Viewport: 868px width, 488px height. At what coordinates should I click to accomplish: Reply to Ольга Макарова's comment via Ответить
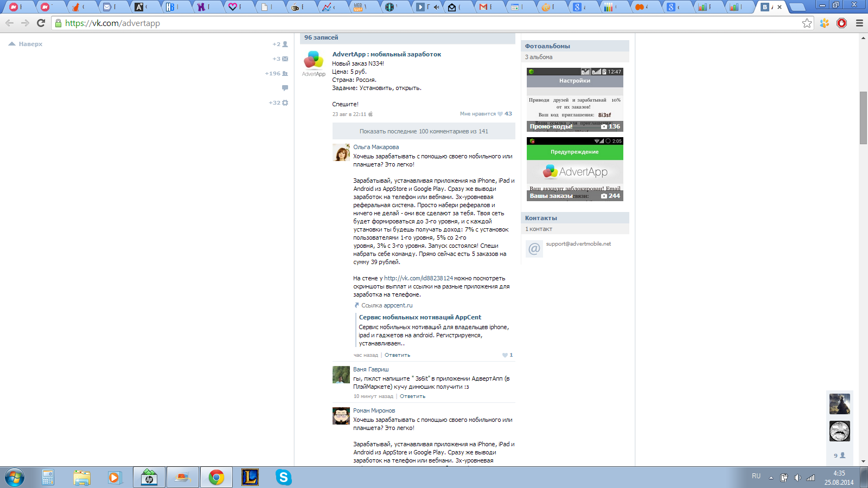tap(397, 355)
